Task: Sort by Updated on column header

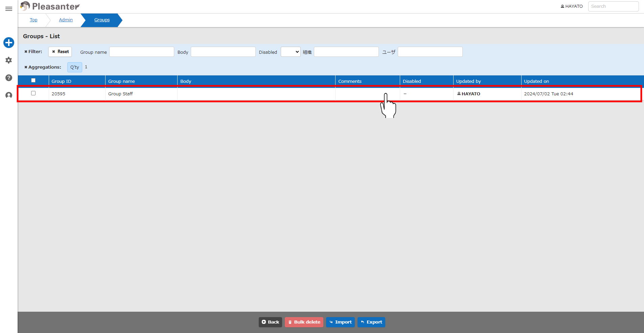Action: pos(536,81)
